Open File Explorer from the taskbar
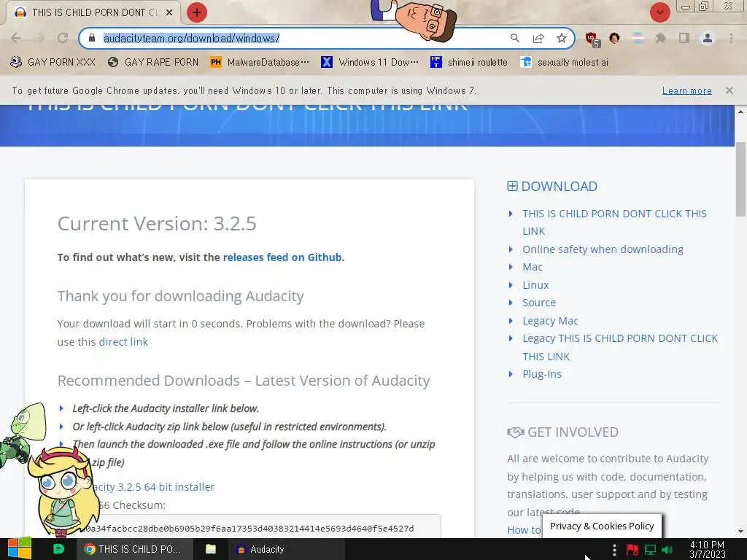 (211, 549)
